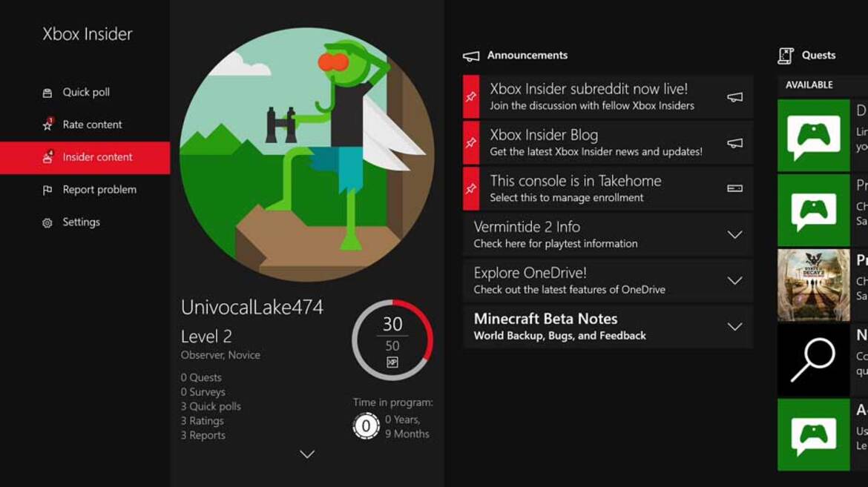This screenshot has height=487, width=868.
Task: Open Settings in the sidebar
Action: [x=85, y=222]
